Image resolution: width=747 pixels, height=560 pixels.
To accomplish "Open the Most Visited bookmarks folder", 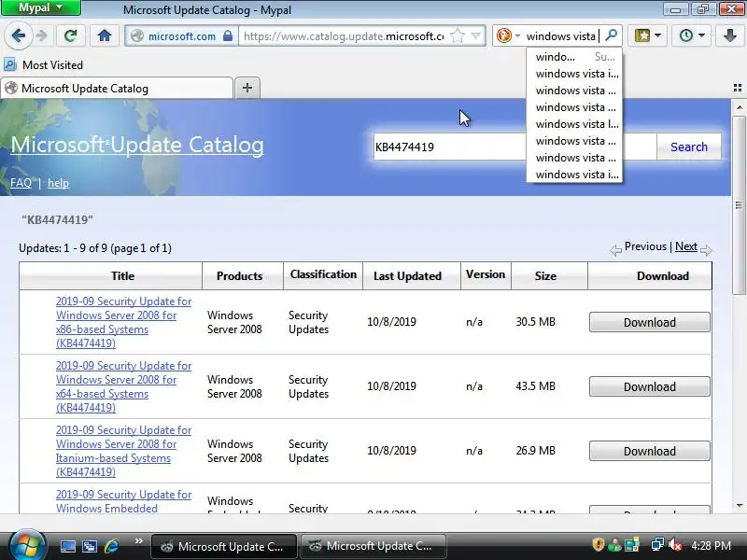I will [x=44, y=64].
